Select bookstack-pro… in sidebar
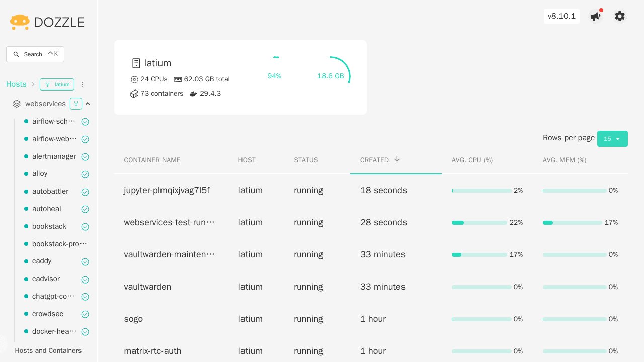 point(59,244)
